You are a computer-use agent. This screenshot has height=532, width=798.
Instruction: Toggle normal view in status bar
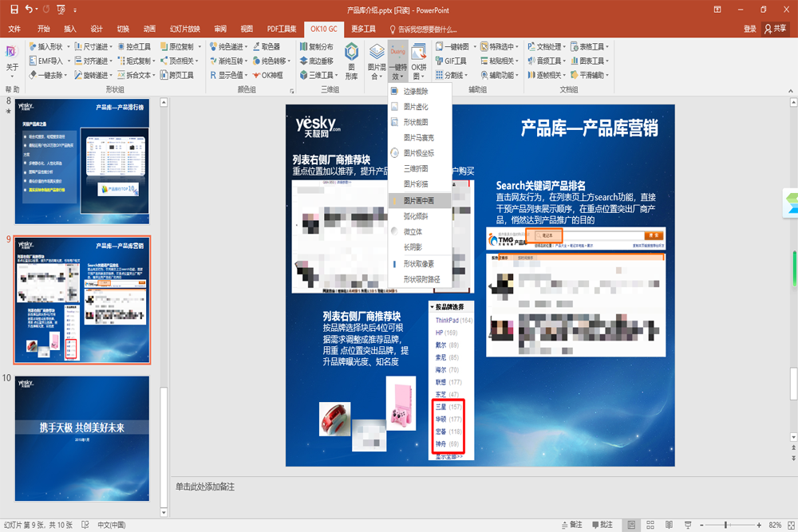tap(631, 525)
